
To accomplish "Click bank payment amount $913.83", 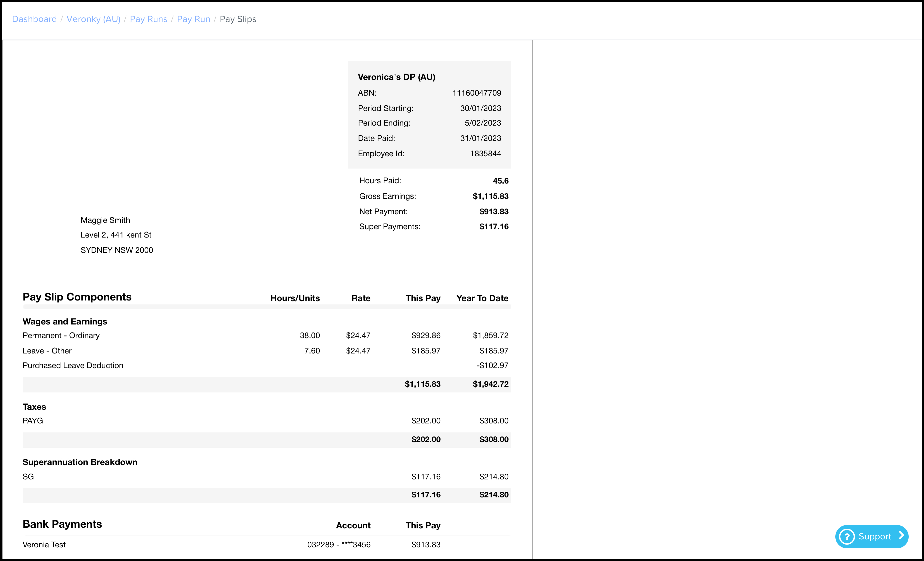I will (x=426, y=545).
